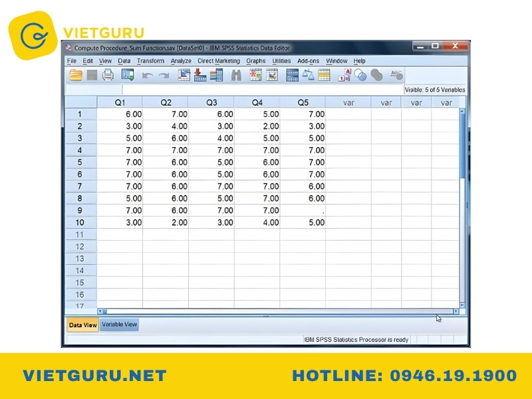Open the Transform menu

pyautogui.click(x=151, y=61)
